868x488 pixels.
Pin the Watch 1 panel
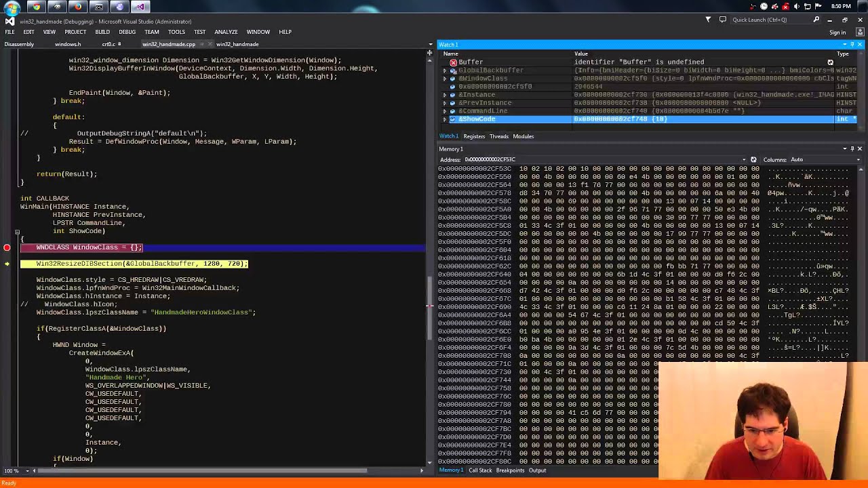(852, 45)
